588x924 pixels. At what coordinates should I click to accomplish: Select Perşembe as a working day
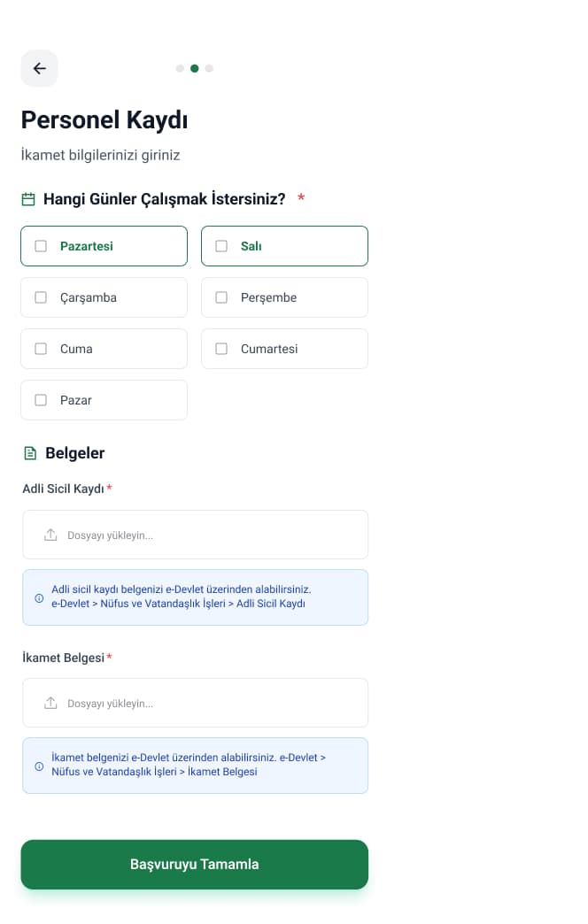pyautogui.click(x=221, y=297)
